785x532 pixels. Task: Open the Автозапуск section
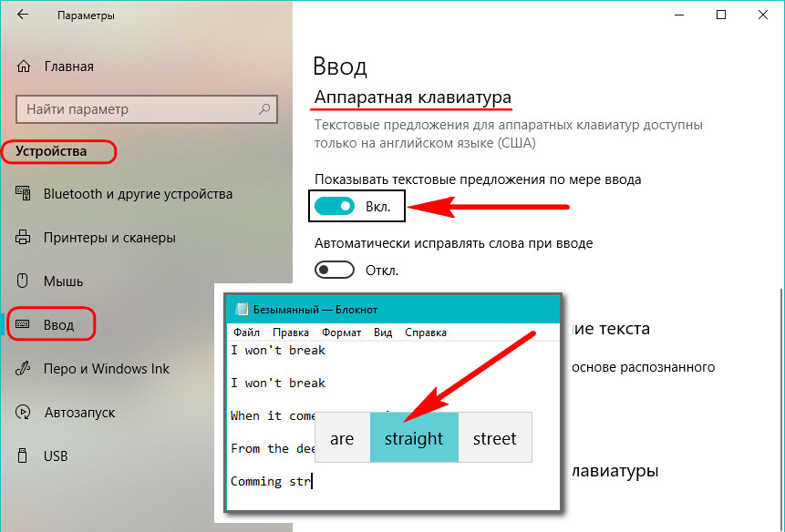pos(79,413)
